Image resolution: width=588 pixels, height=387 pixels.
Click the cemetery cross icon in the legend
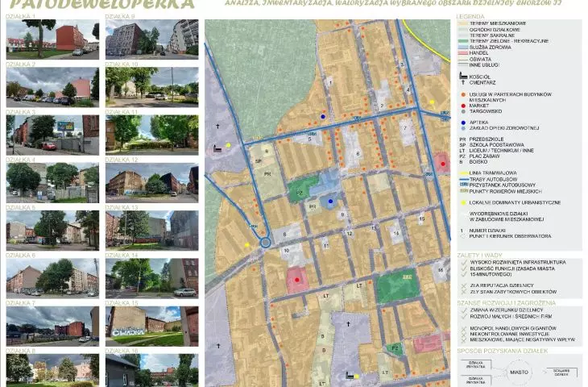click(x=463, y=82)
